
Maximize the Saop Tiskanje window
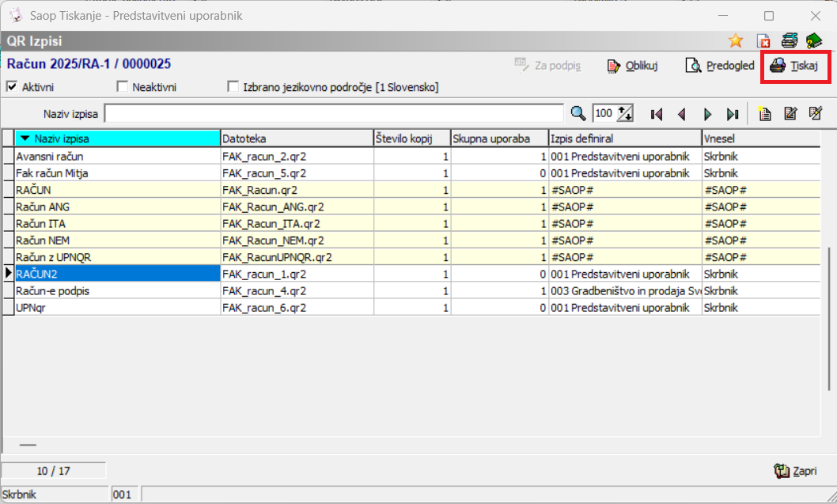(x=769, y=16)
